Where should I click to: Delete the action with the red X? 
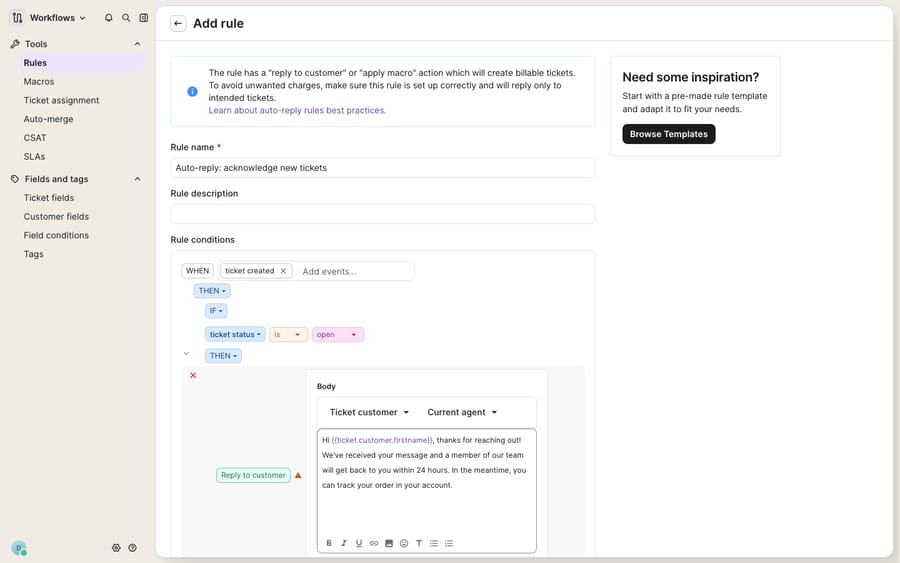[x=193, y=375]
